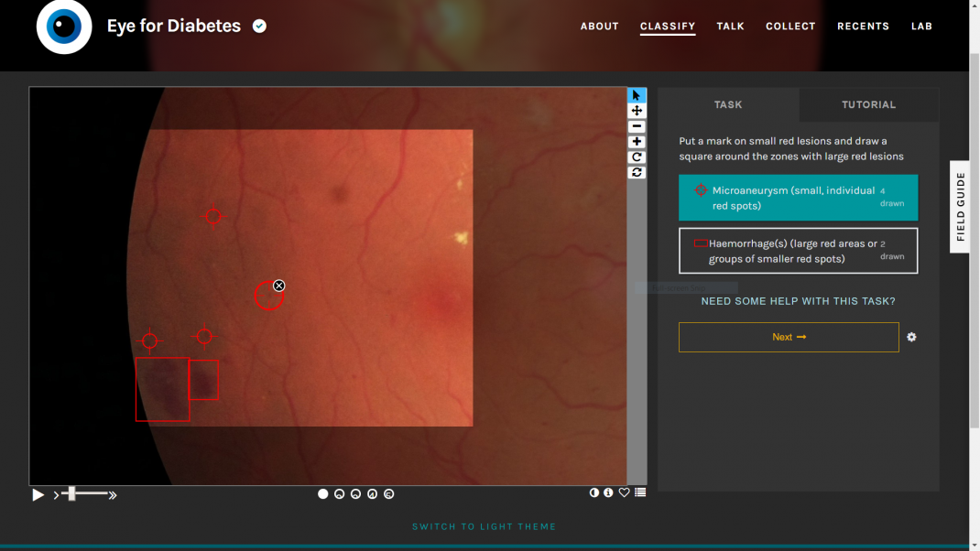Select the fifth frame dot

click(x=388, y=494)
